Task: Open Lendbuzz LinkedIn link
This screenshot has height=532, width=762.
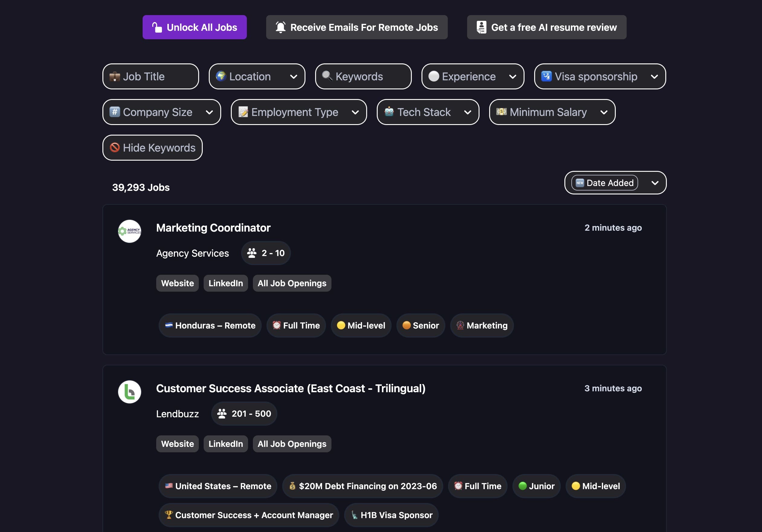Action: coord(226,444)
